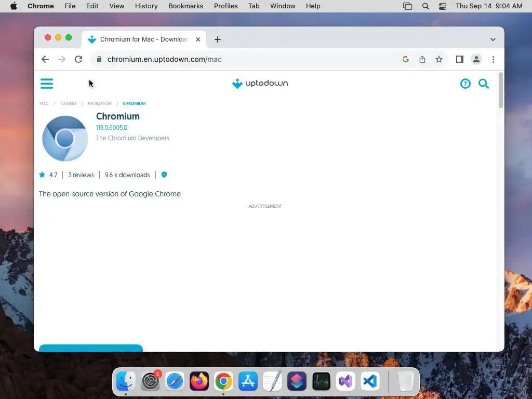Launch Safari from the Dock
This screenshot has width=532, height=399.
tap(175, 381)
